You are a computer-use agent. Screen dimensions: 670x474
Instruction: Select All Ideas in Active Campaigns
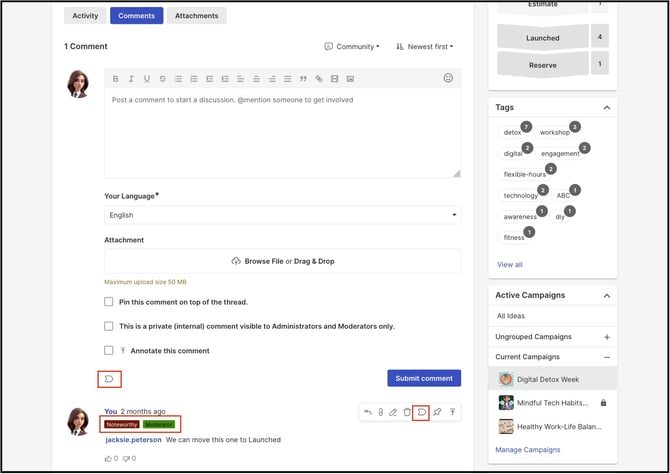(x=511, y=316)
